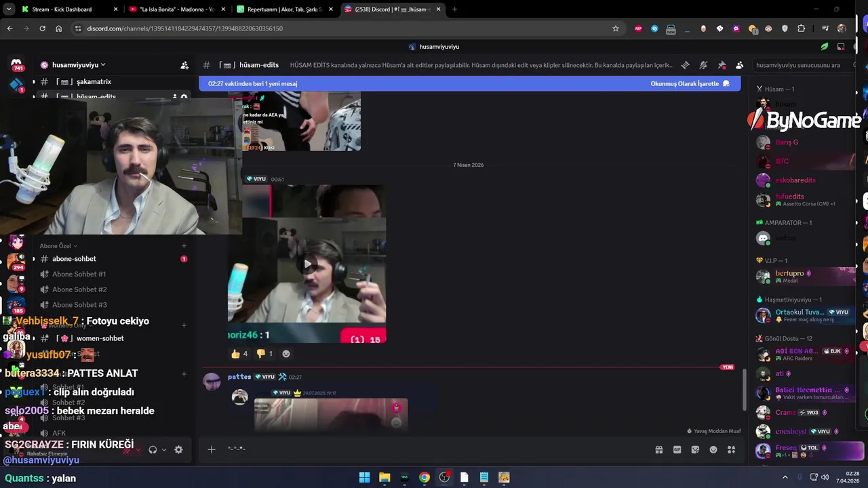The height and width of the screenshot is (488, 868).
Task: Add channel to Abone Özel category
Action: tap(184, 246)
